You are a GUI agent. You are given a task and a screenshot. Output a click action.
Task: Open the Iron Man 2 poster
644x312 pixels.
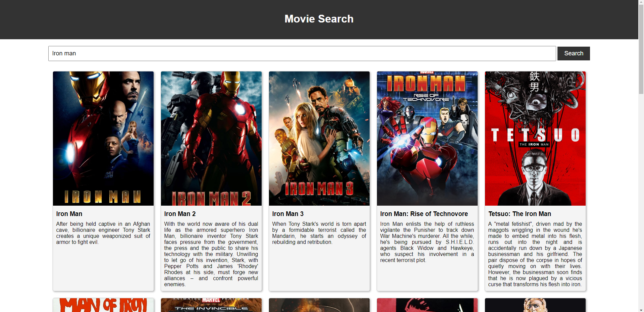211,138
